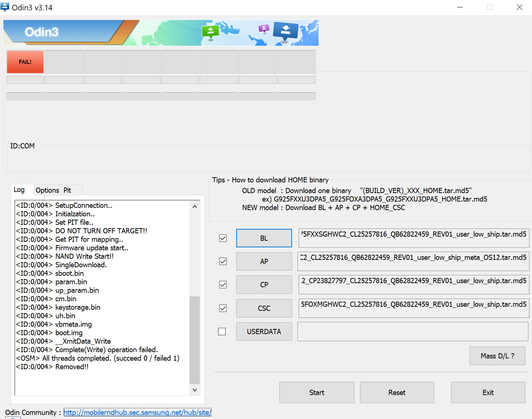
Task: Click the CP file button
Action: 264,285
